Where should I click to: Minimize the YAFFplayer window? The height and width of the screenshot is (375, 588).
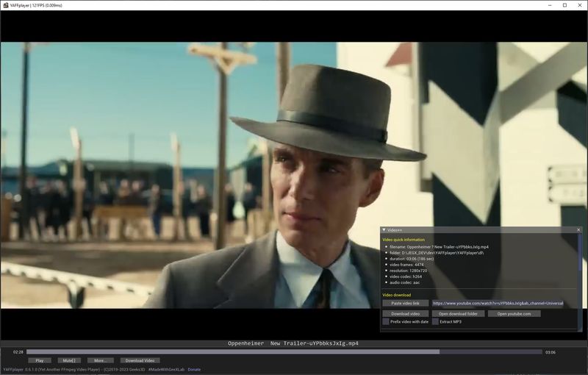pyautogui.click(x=550, y=5)
